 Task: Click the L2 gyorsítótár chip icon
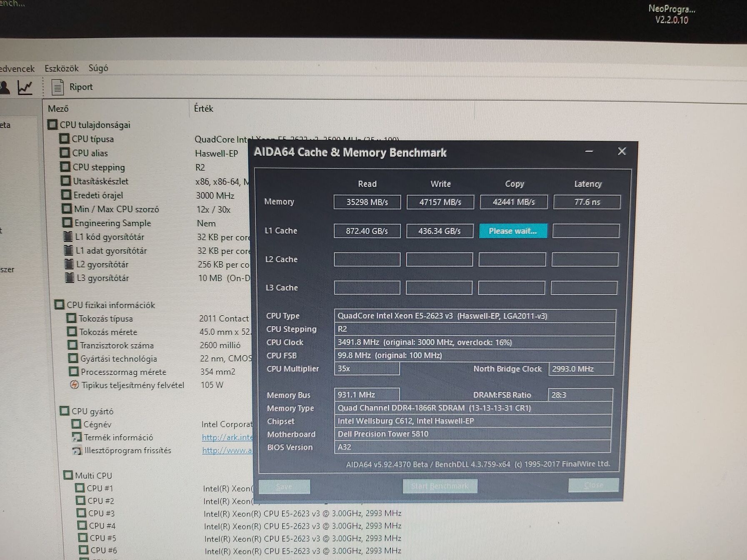point(70,264)
